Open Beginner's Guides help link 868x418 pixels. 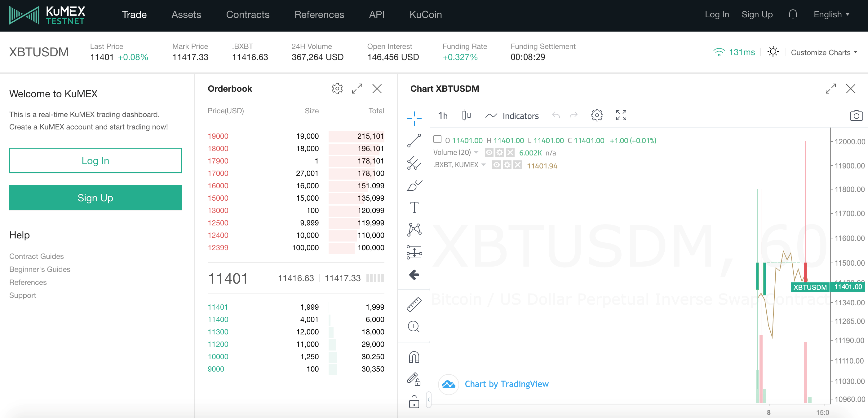(x=40, y=269)
